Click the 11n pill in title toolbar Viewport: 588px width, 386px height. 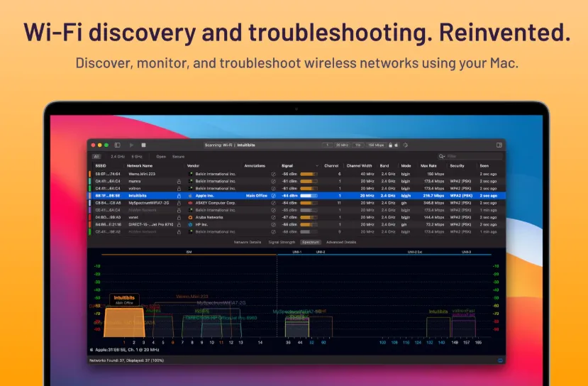click(x=357, y=145)
